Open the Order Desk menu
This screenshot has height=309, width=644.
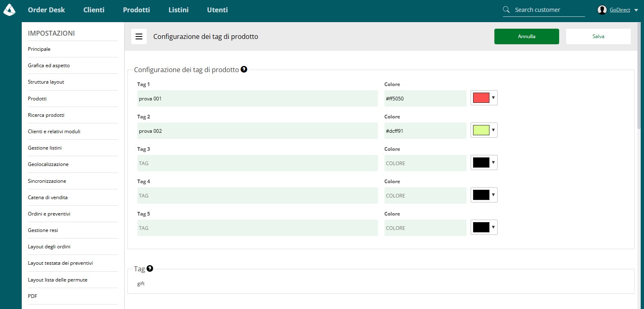pos(46,10)
